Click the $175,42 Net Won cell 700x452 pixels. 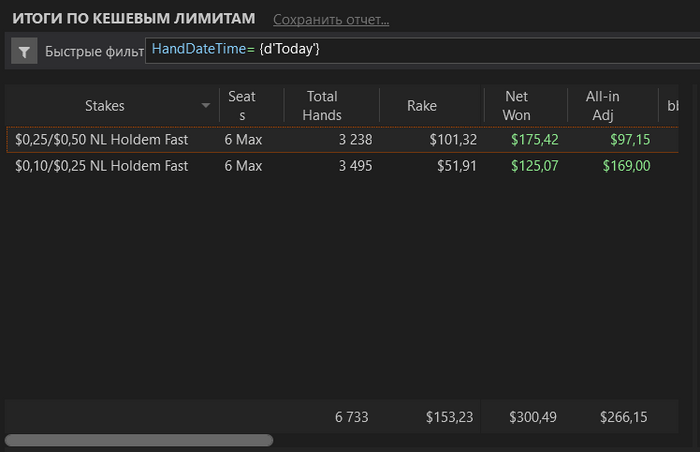point(534,140)
